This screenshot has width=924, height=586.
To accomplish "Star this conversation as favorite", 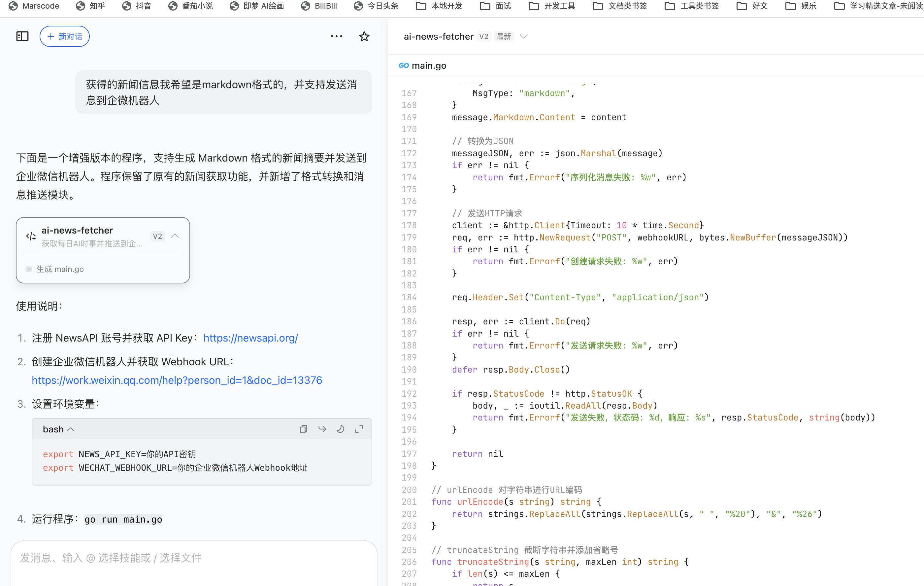I will [364, 36].
